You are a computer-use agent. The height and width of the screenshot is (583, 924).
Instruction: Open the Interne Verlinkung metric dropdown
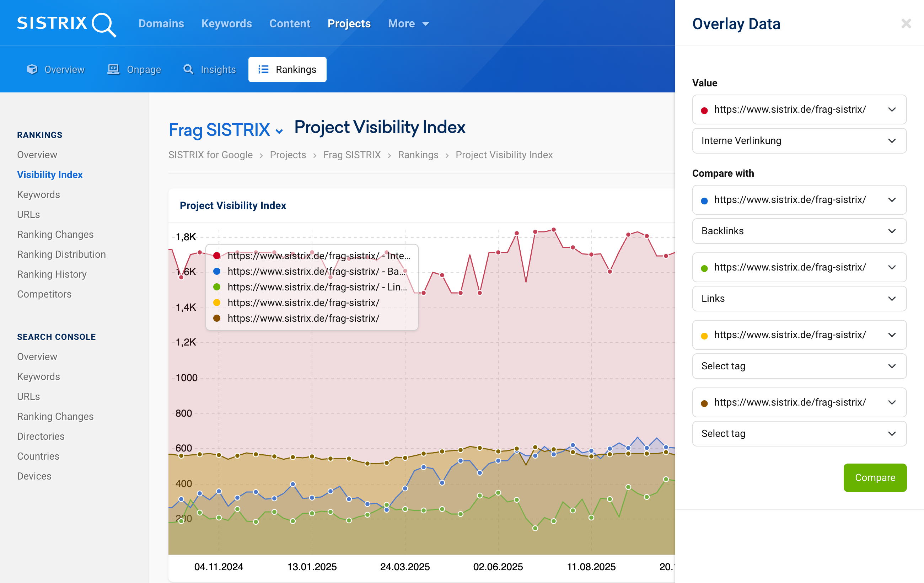tap(799, 140)
